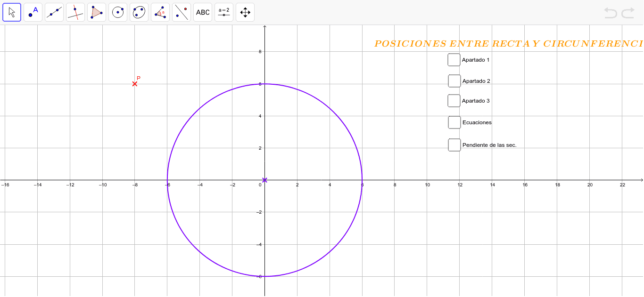
Task: Select the Move graphics view tool
Action: 245,12
